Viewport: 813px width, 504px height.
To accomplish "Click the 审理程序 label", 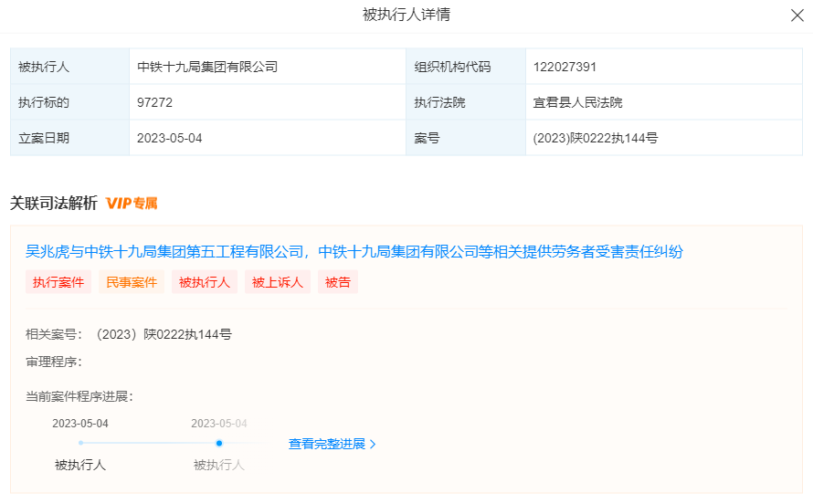I will 54,362.
